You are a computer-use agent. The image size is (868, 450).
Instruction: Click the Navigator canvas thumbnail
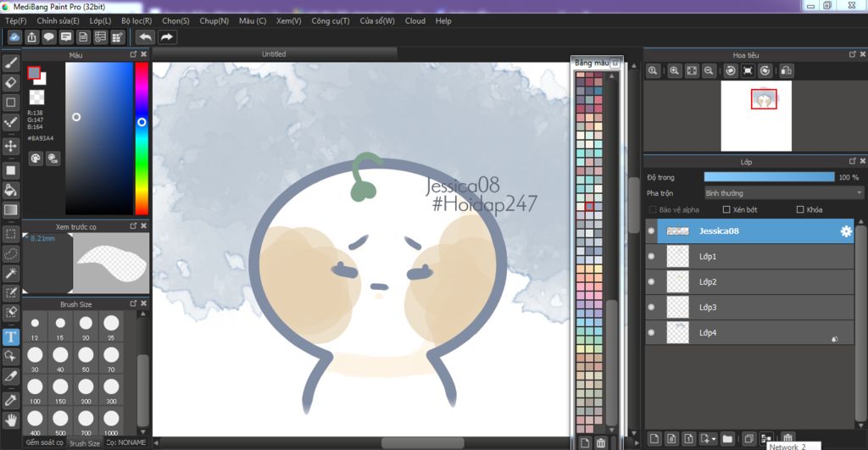pos(756,116)
